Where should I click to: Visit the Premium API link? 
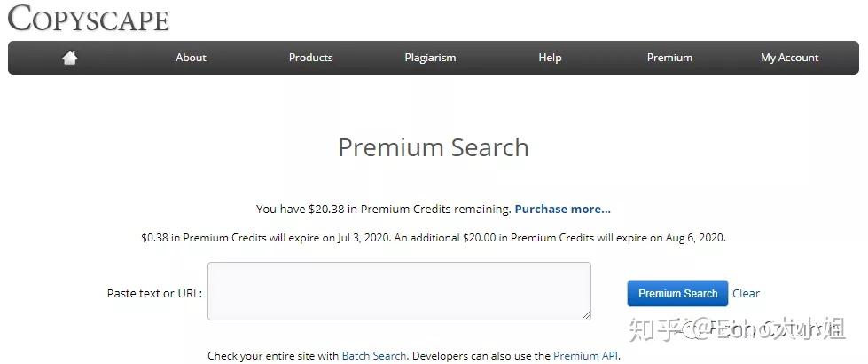pyautogui.click(x=585, y=356)
